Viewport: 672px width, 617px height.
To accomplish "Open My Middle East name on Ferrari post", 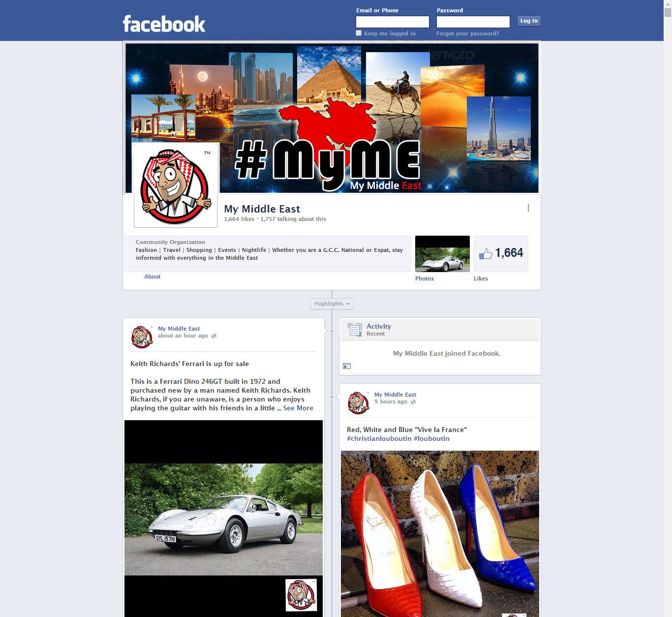I will [x=179, y=329].
